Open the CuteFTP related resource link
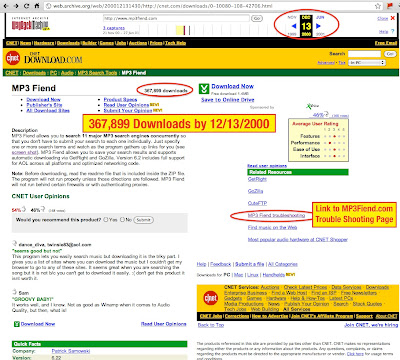Viewport: 400px width, 360px height. [257, 203]
